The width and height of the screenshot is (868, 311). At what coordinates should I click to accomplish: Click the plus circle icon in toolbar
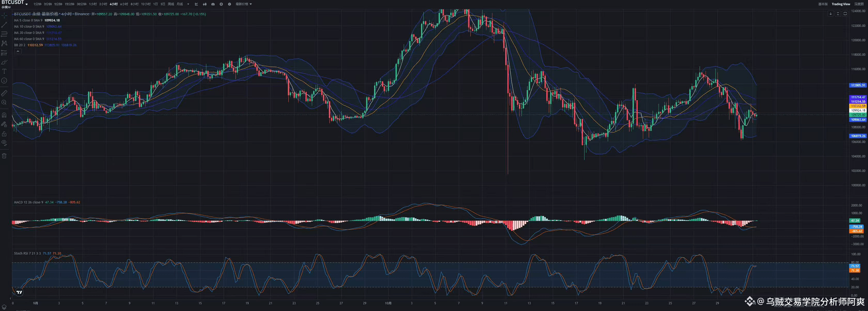pyautogui.click(x=221, y=4)
